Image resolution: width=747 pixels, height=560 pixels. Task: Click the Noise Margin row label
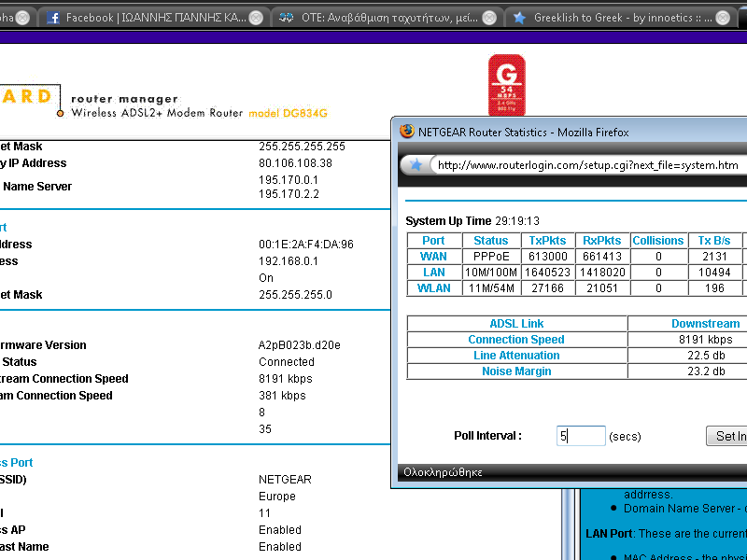pos(516,371)
